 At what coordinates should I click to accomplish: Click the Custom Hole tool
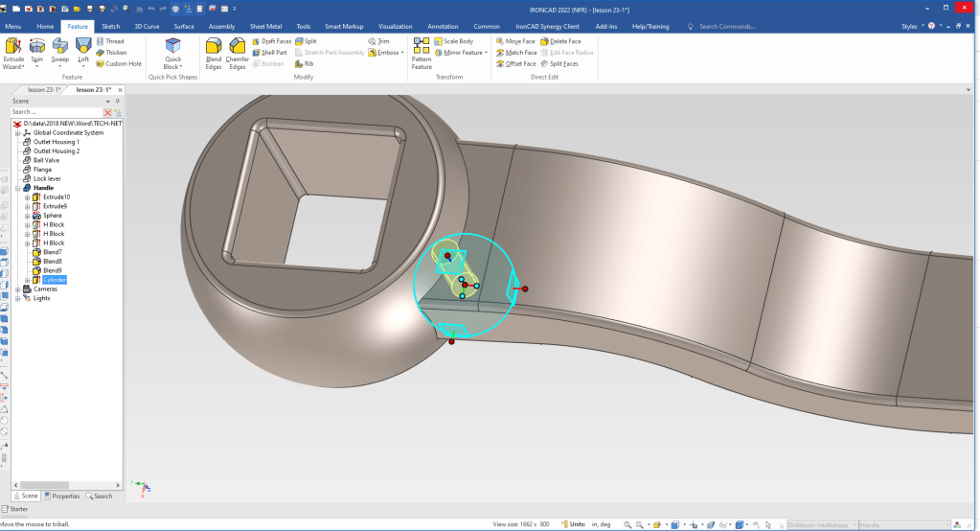point(119,64)
